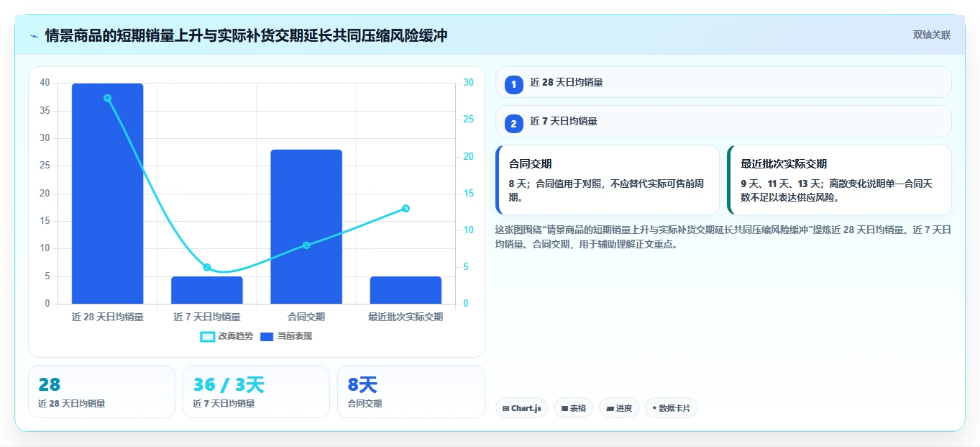Click the 近 7 天日均销量 label under the 36 / 3天 value
The image size is (980, 447).
point(224,404)
